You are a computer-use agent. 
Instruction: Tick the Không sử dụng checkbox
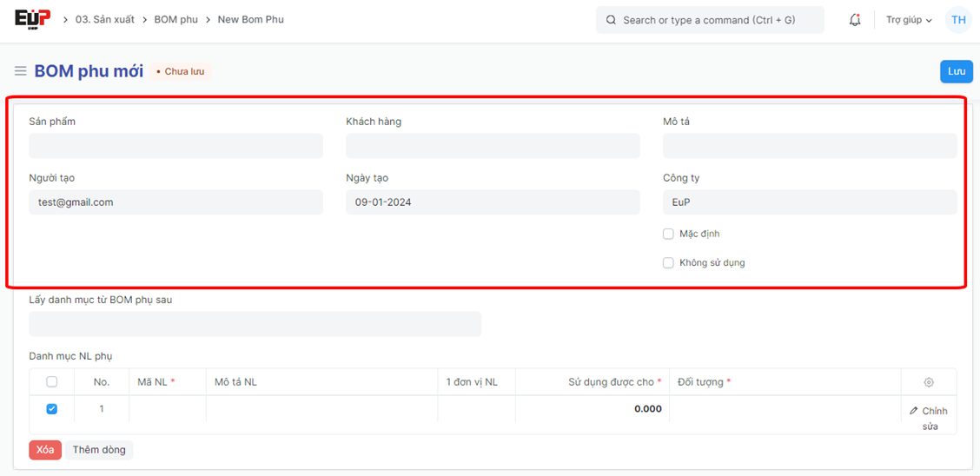[x=668, y=262]
